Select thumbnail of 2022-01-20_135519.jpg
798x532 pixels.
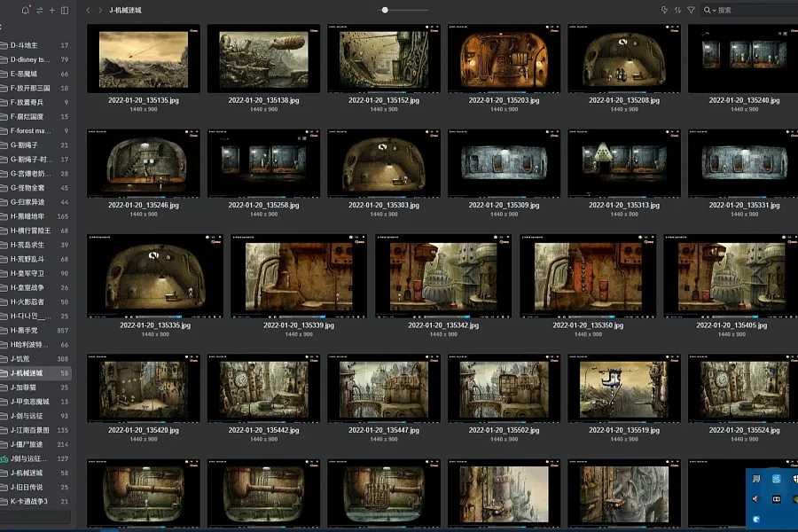[624, 388]
